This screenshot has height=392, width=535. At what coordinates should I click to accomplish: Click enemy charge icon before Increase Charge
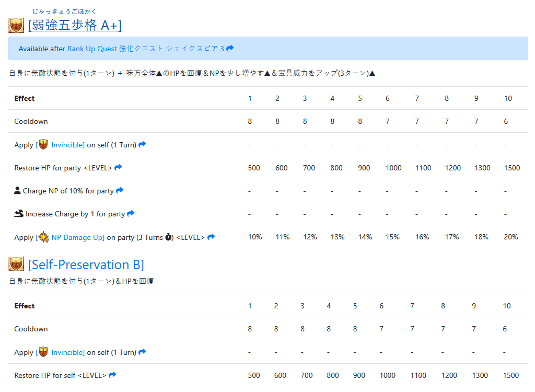pyautogui.click(x=19, y=213)
